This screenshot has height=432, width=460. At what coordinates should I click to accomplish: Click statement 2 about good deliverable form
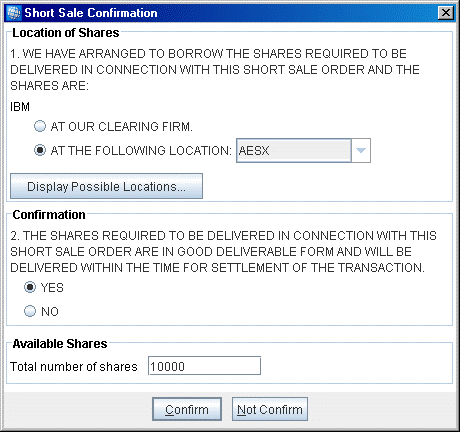click(x=223, y=252)
